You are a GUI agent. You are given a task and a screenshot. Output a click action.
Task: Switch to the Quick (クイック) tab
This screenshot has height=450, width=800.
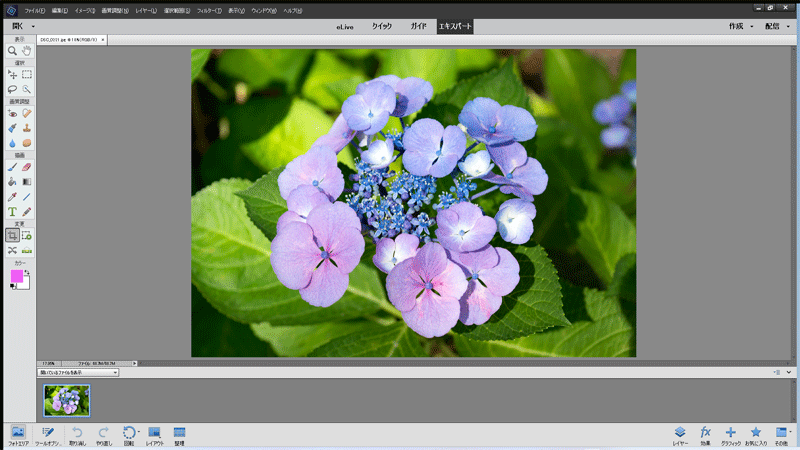coord(382,27)
